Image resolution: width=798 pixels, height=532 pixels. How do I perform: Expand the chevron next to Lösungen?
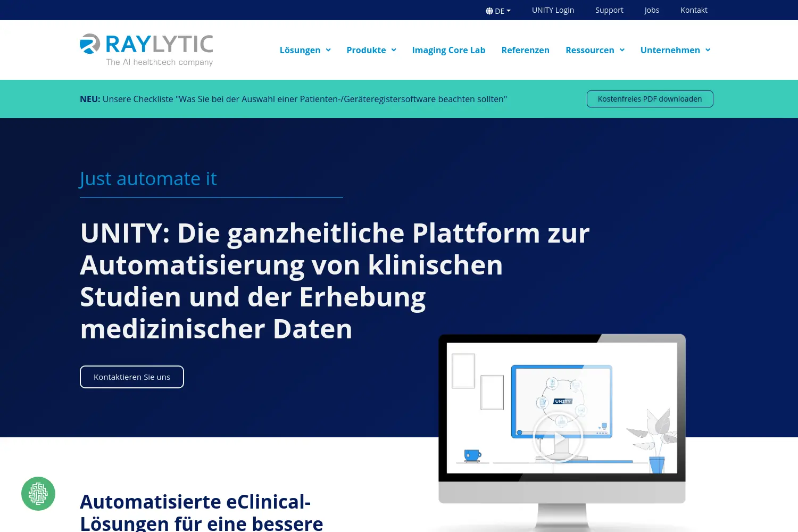coord(328,50)
